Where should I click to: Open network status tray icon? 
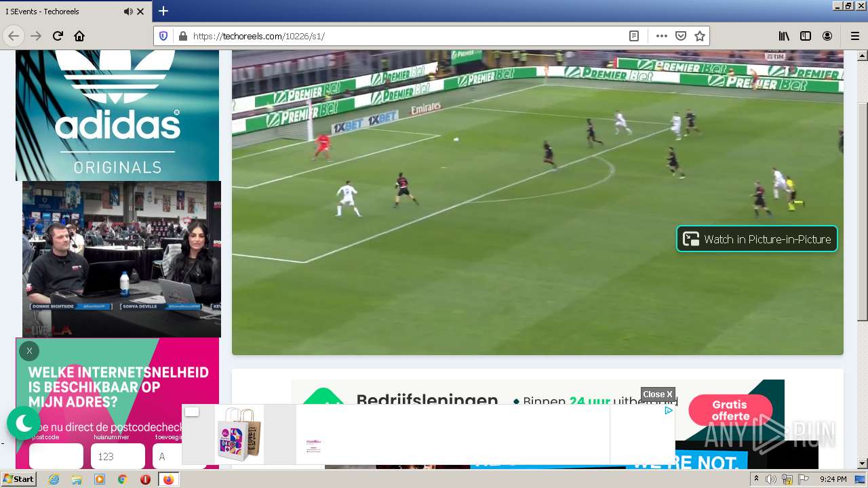tap(787, 479)
